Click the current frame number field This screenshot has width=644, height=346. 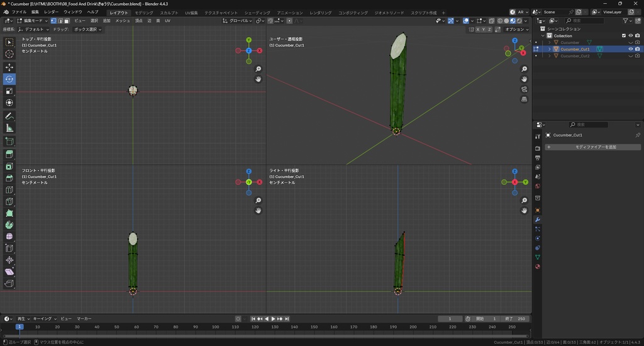coord(450,319)
